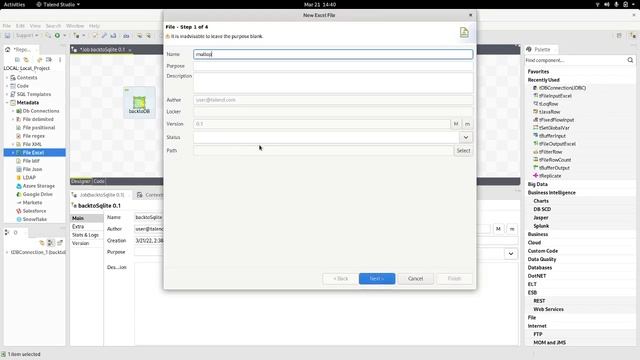Click the Finish button in wizard

[x=454, y=278]
